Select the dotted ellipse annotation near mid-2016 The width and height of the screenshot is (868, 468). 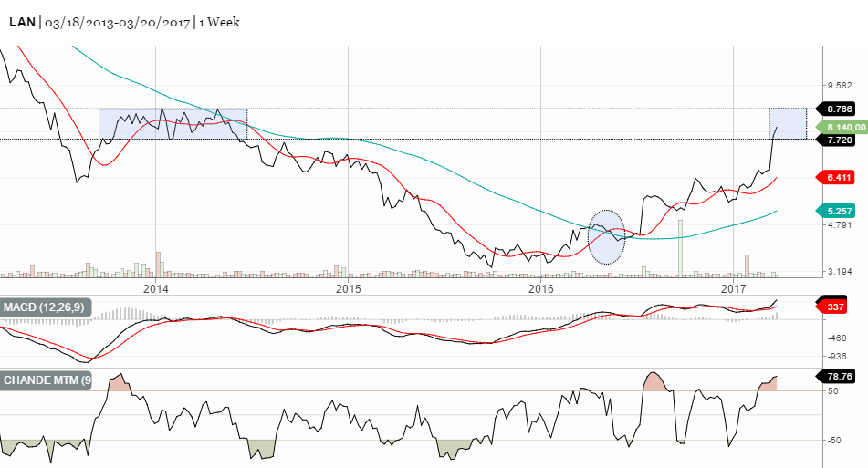[x=606, y=237]
